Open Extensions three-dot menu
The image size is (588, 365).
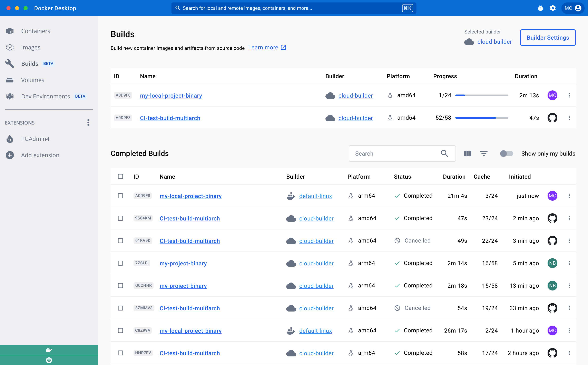click(x=88, y=123)
